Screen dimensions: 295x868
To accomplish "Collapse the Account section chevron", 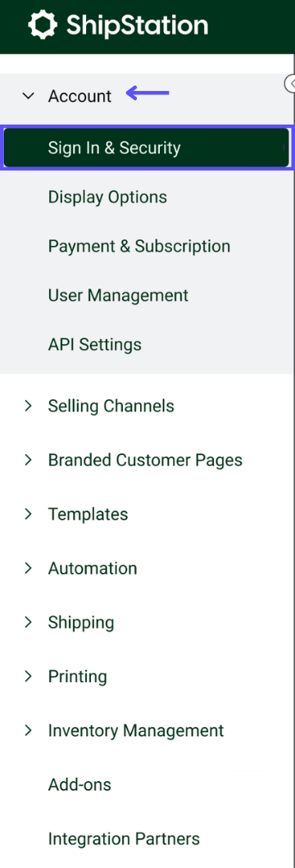I will coord(28,97).
